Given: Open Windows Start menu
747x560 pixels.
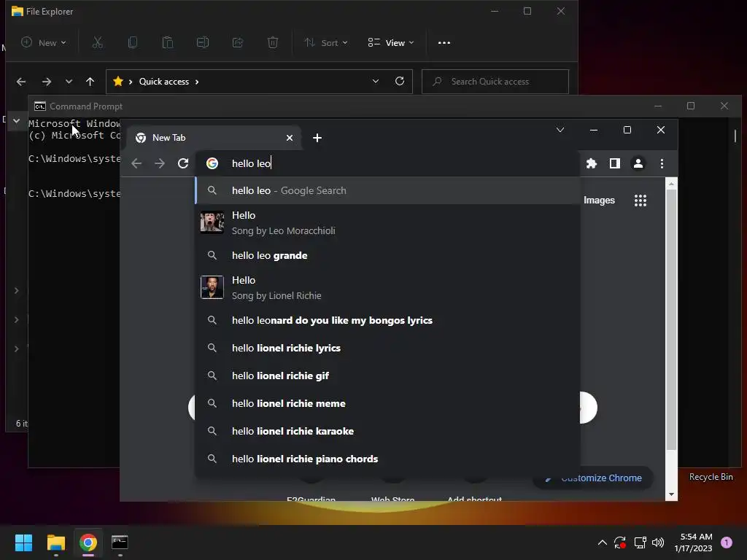Looking at the screenshot, I should point(23,542).
